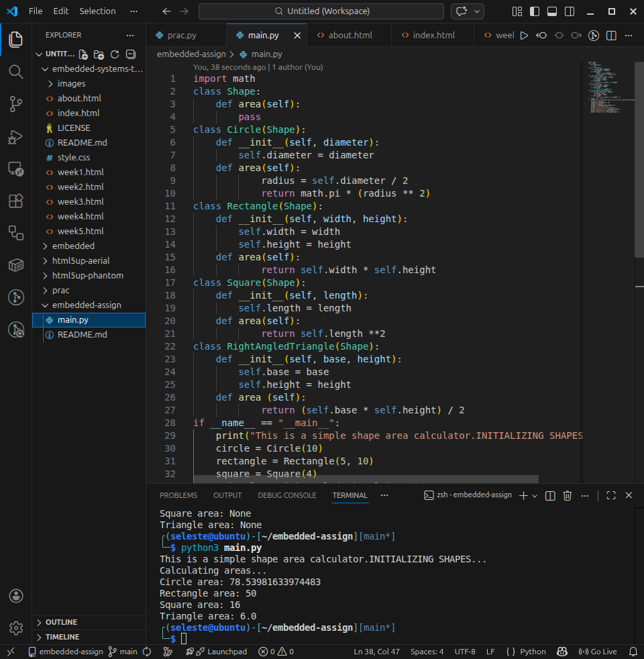Open notifications bell in status bar
The width and height of the screenshot is (644, 659).
pos(633,652)
